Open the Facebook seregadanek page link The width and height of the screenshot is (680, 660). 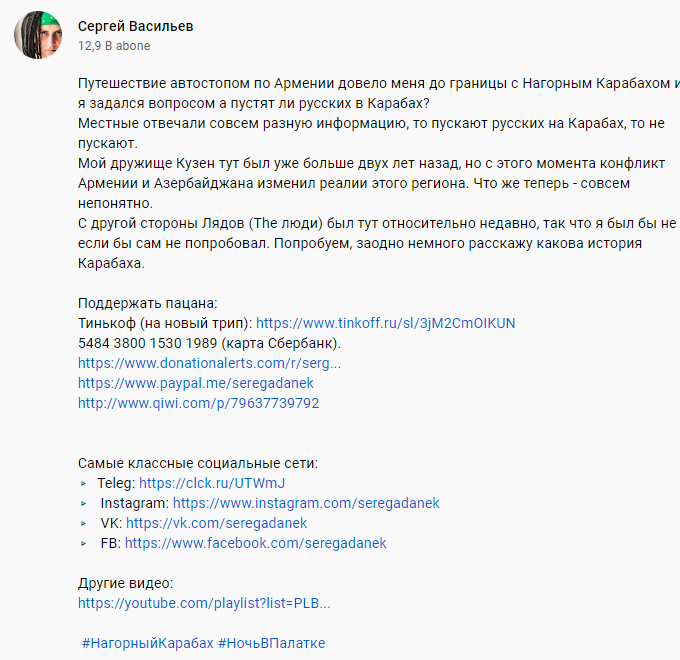click(255, 543)
